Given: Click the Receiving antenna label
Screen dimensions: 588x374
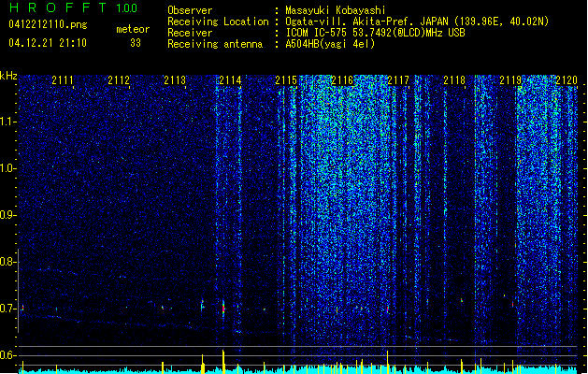Looking at the screenshot, I should tap(215, 44).
